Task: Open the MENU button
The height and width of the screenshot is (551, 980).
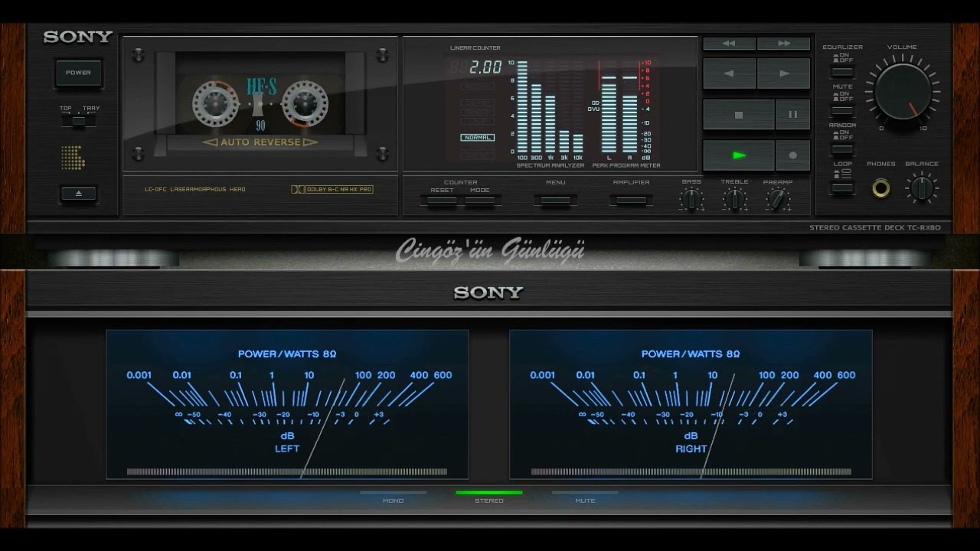Action: pos(556,201)
